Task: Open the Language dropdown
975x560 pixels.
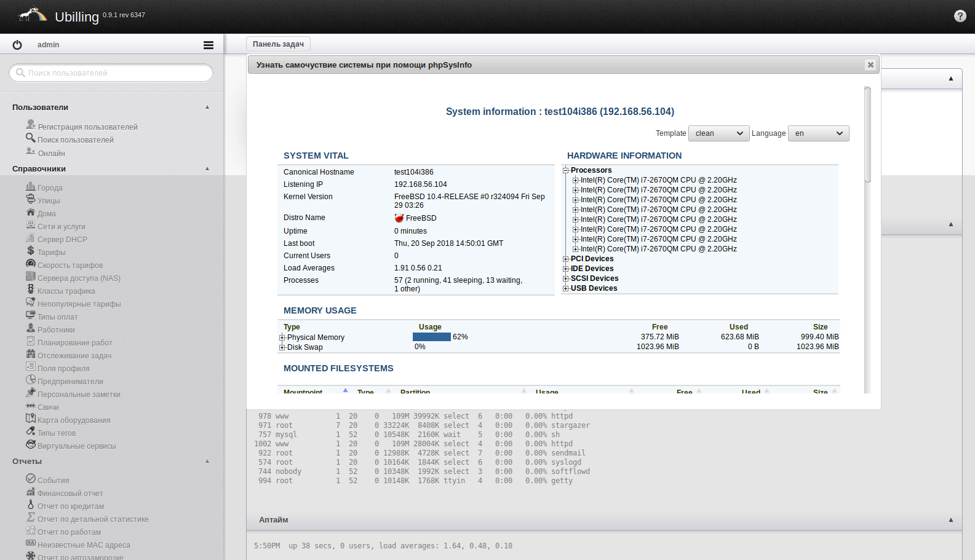Action: point(819,133)
